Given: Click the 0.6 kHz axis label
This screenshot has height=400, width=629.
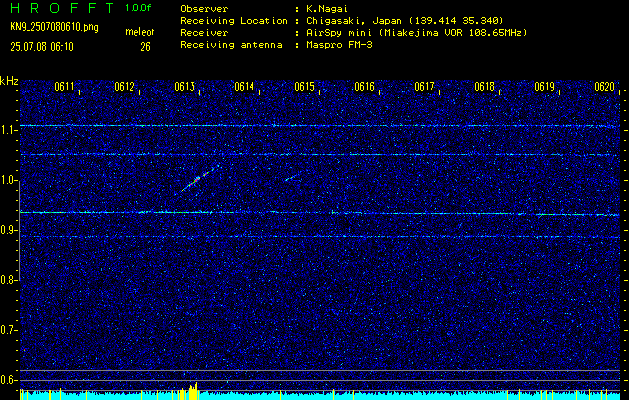Looking at the screenshot, I should point(9,380).
